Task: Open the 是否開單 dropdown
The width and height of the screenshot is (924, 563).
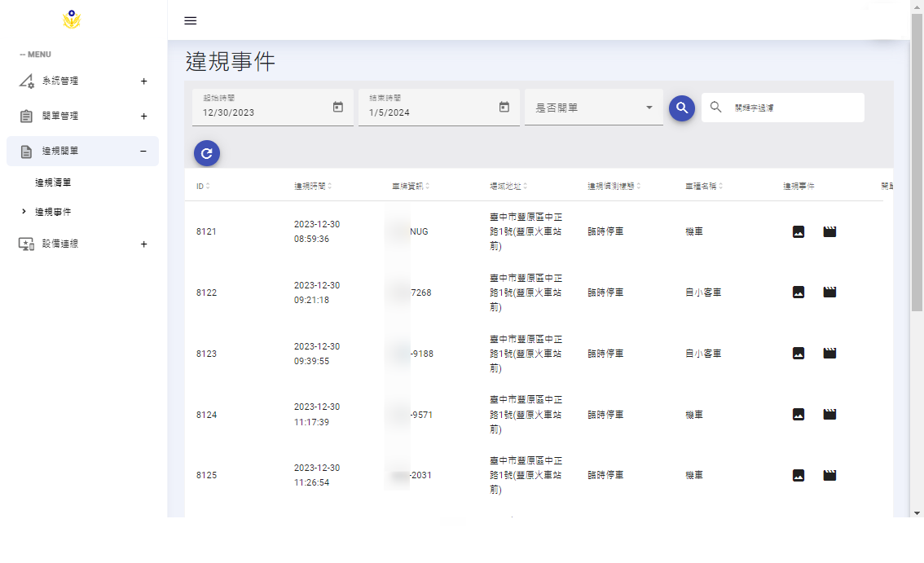Action: click(x=593, y=108)
